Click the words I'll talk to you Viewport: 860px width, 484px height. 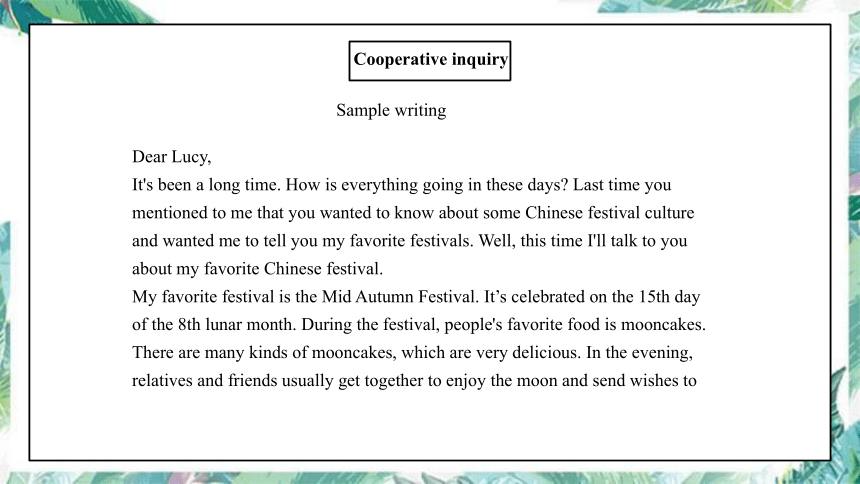(x=637, y=241)
